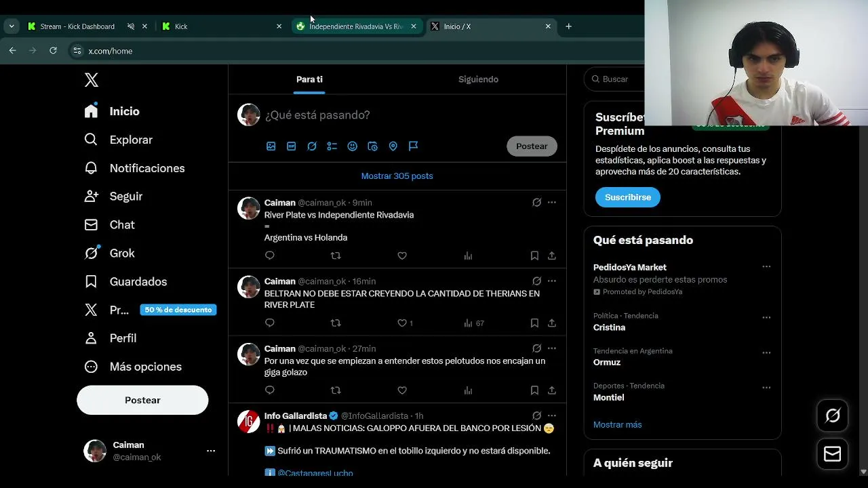Reply to the River Plate vs Independiente post
Viewport: 868px width, 488px height.
(270, 256)
